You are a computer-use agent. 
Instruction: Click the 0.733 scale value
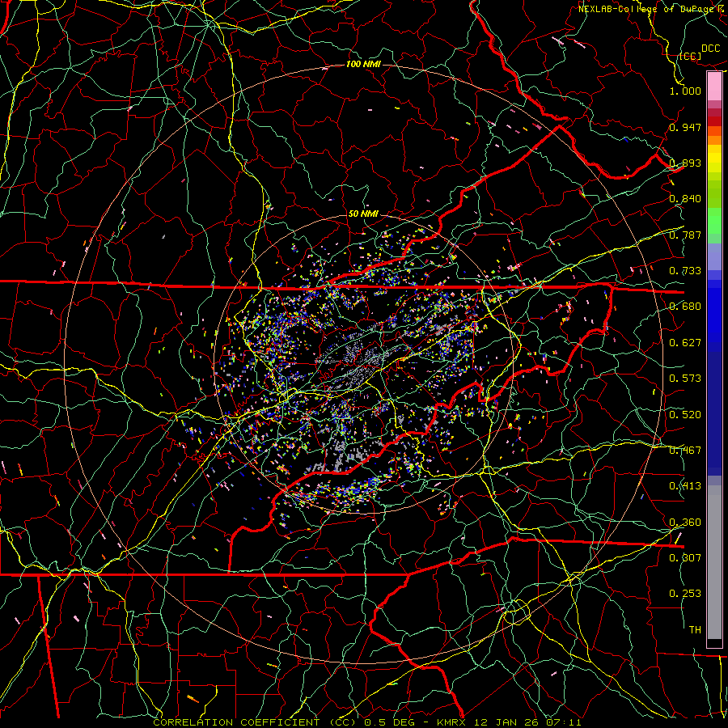pyautogui.click(x=685, y=271)
